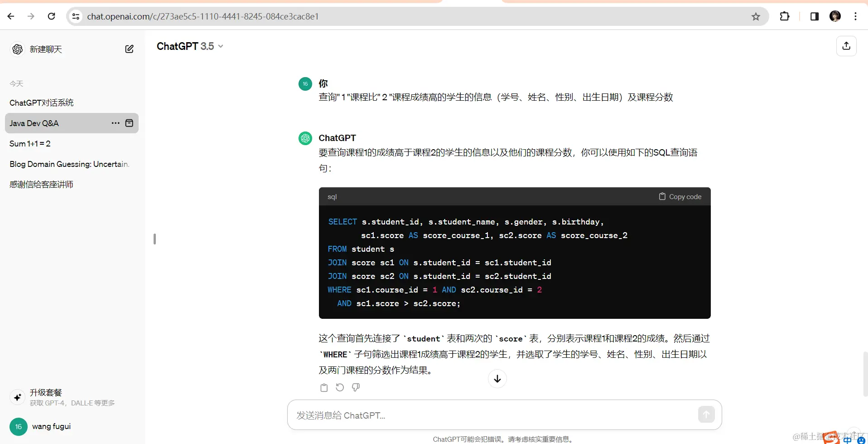
Task: Click the 升级套餐 upgrade plan option
Action: 72,397
